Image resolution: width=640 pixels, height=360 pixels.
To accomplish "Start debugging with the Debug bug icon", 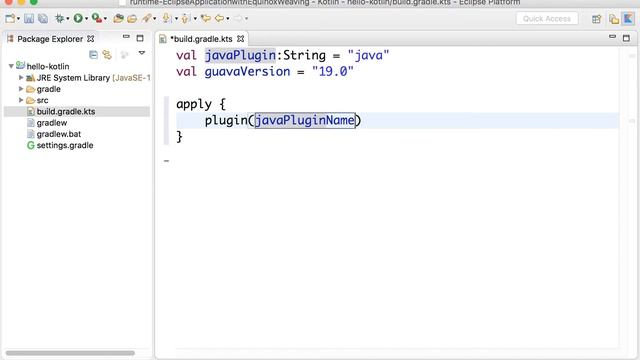I will 60,18.
